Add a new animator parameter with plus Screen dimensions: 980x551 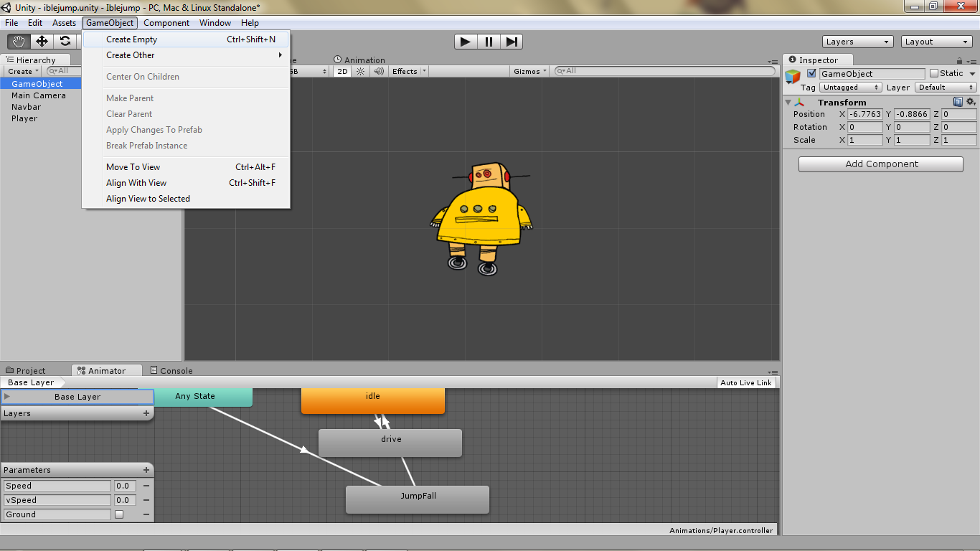coord(146,470)
